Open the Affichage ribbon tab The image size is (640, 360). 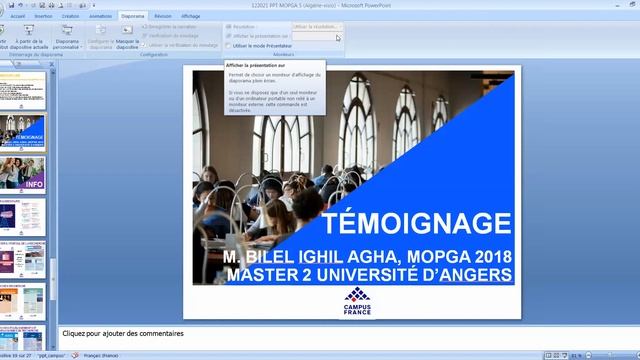point(191,16)
